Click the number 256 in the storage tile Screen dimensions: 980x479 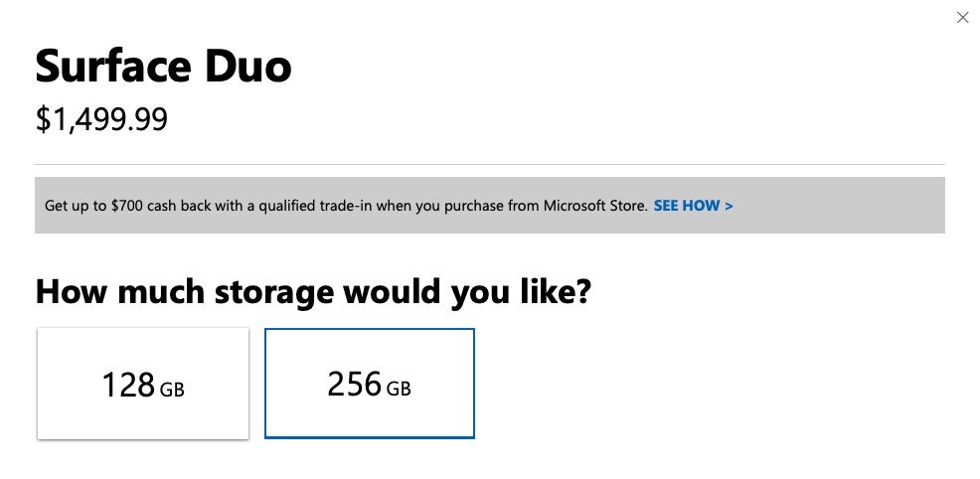coord(354,384)
